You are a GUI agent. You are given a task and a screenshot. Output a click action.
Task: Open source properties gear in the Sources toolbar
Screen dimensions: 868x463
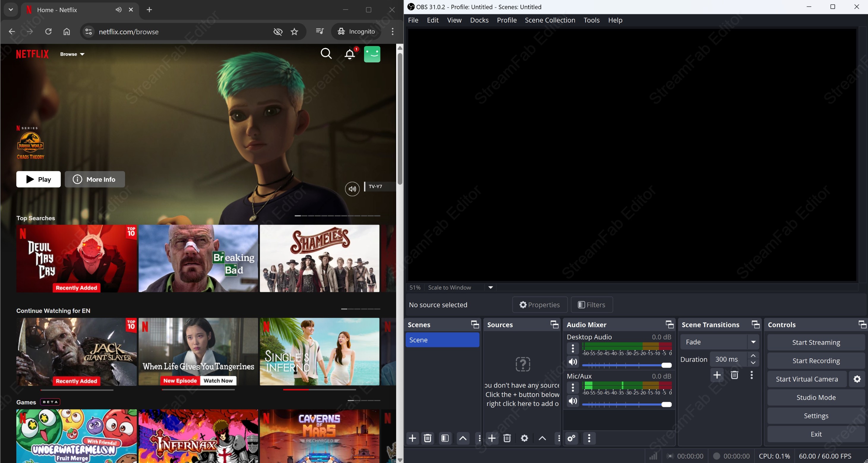coord(525,438)
